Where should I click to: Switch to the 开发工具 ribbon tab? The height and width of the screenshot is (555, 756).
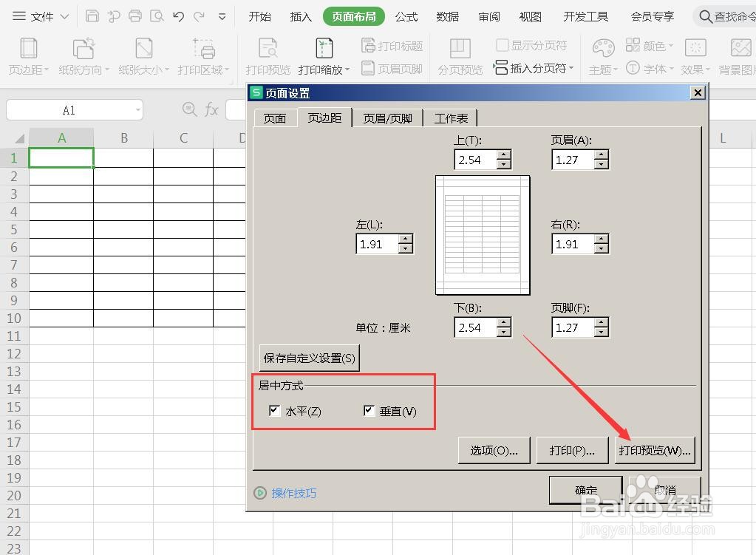tap(586, 17)
